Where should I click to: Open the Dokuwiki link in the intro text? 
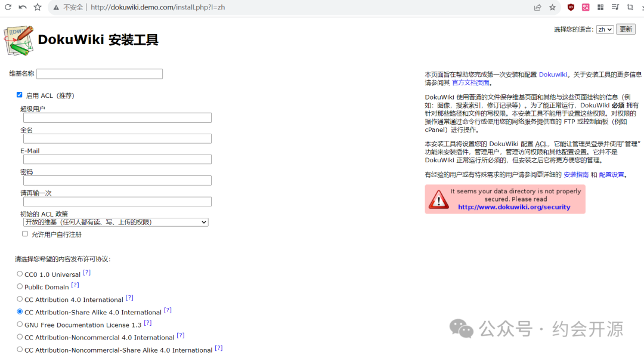[x=553, y=75]
